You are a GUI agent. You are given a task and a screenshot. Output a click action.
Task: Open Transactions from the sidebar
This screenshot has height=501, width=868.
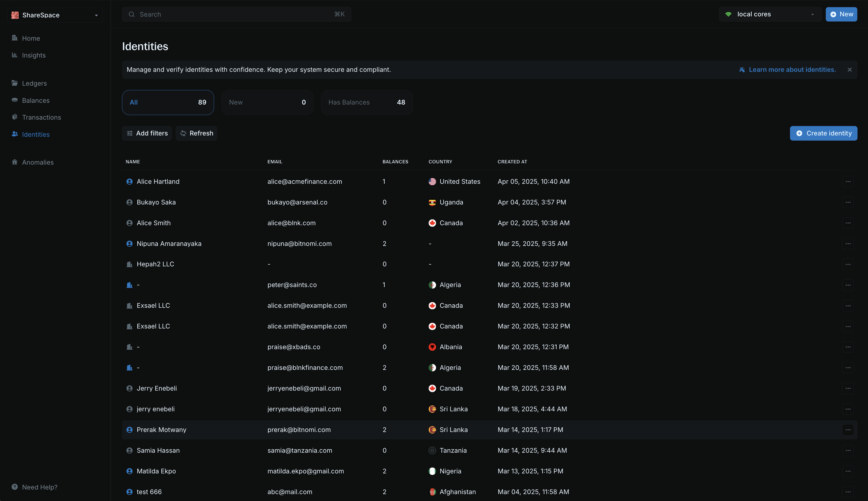41,117
